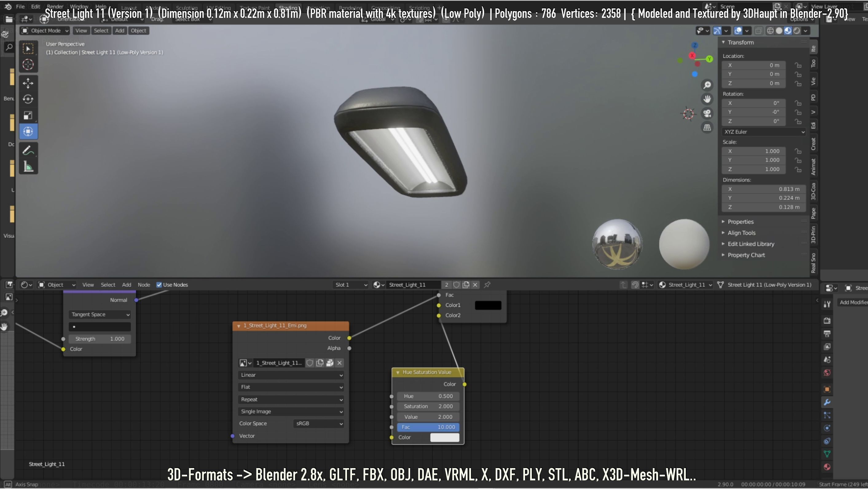Viewport: 868px width, 489px height.
Task: Open viewport Add menu
Action: (120, 31)
